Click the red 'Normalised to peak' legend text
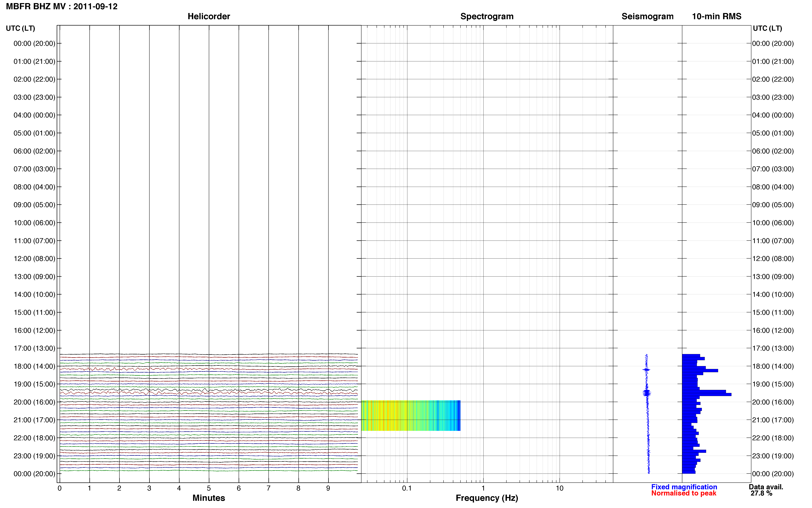812x508 pixels. pos(684,493)
